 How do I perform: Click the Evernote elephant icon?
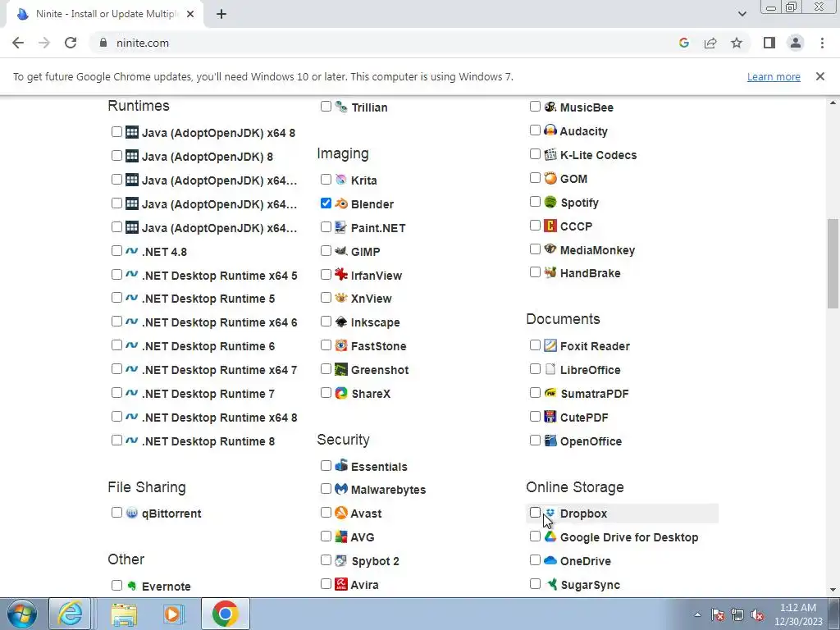[x=132, y=586]
